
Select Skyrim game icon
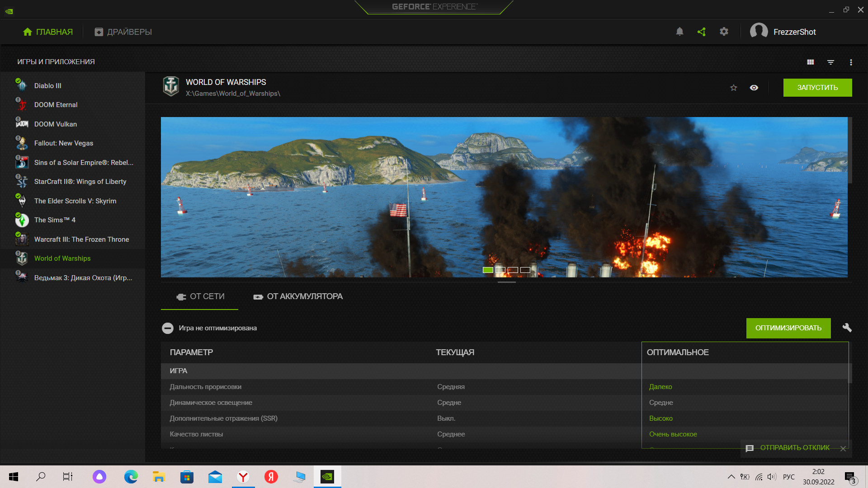(x=22, y=201)
